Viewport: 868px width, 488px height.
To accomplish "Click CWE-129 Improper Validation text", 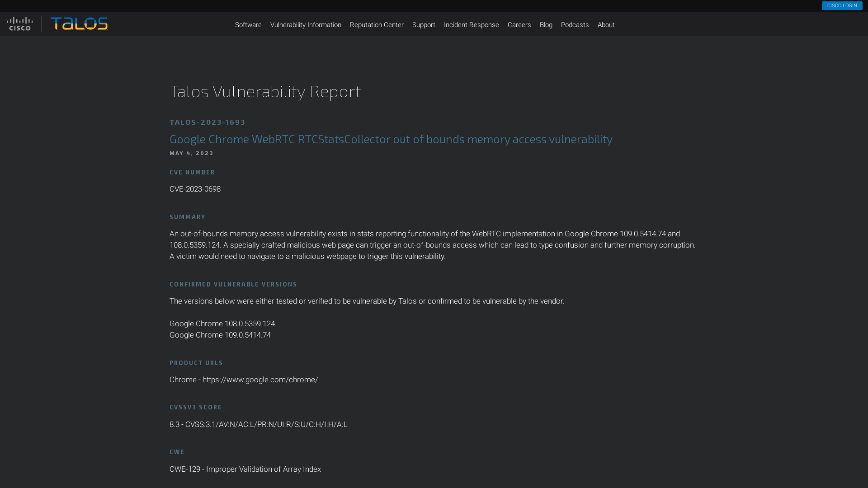I will point(245,469).
